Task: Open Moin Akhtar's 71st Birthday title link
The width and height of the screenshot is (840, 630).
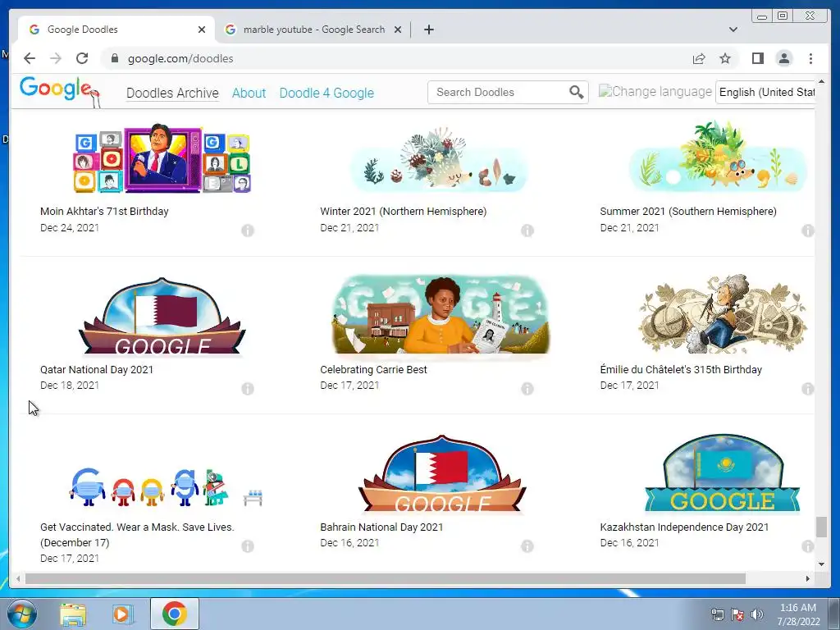Action: pyautogui.click(x=104, y=211)
